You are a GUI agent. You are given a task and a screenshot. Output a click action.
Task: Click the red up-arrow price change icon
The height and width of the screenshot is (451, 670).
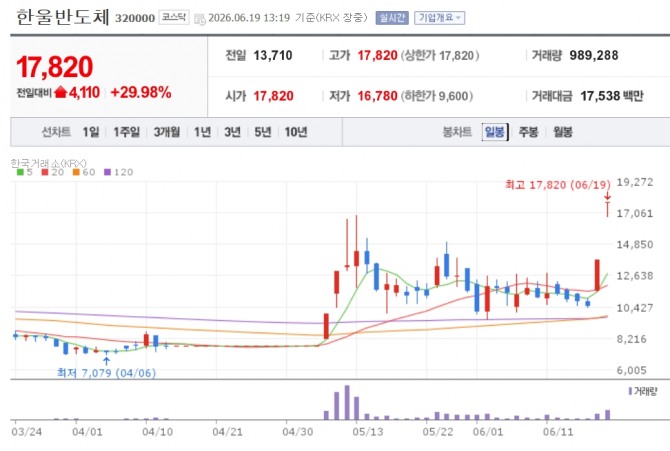tap(61, 92)
